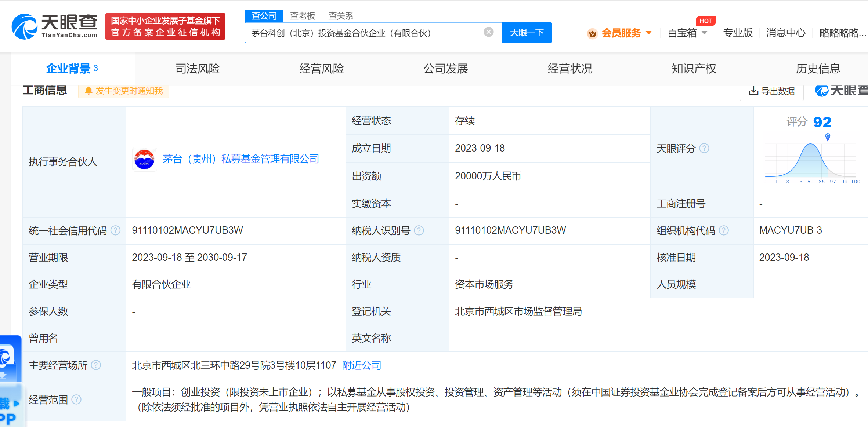Expand the 会员服务 dropdown arrow
The image size is (868, 427).
648,33
